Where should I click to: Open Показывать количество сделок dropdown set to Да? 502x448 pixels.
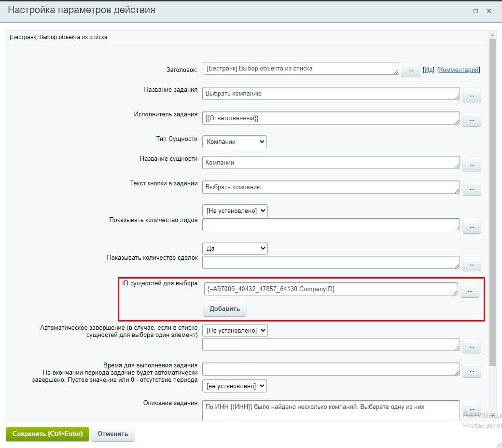click(x=235, y=248)
